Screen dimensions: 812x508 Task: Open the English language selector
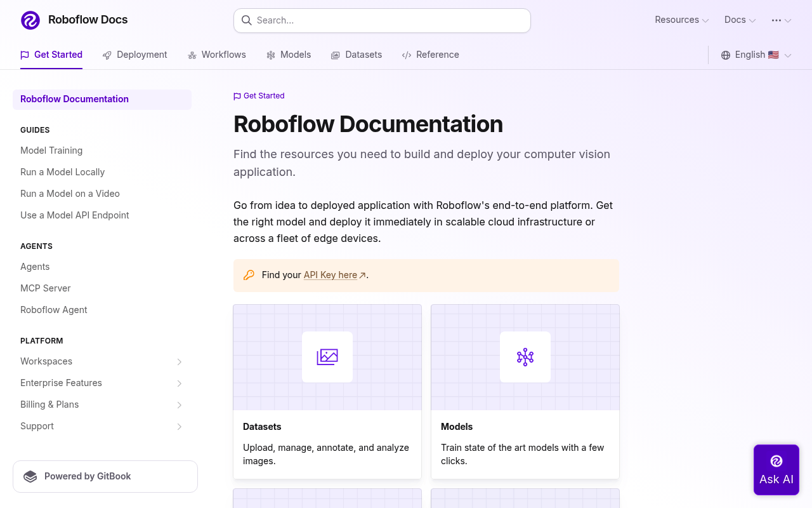[x=756, y=55]
